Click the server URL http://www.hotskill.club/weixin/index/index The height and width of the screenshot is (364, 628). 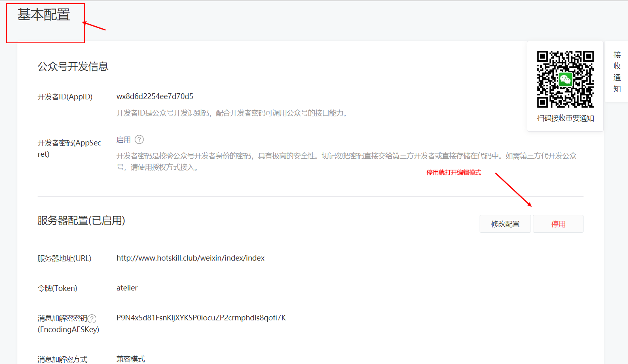coord(190,258)
